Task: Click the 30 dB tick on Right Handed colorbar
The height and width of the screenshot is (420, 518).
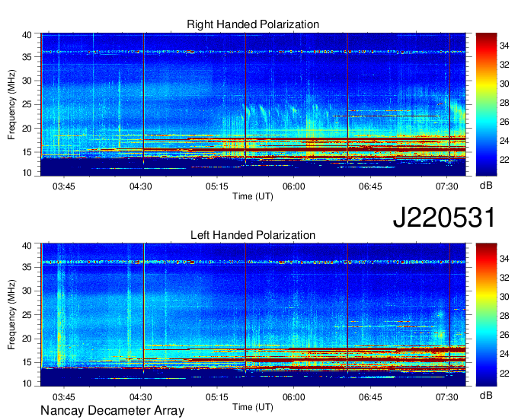Action: (504, 84)
